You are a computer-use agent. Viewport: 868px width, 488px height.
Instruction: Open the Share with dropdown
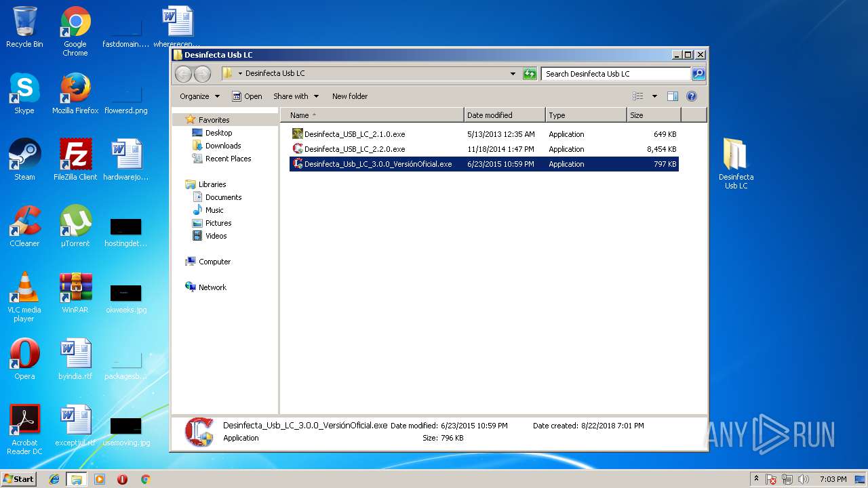tap(296, 96)
